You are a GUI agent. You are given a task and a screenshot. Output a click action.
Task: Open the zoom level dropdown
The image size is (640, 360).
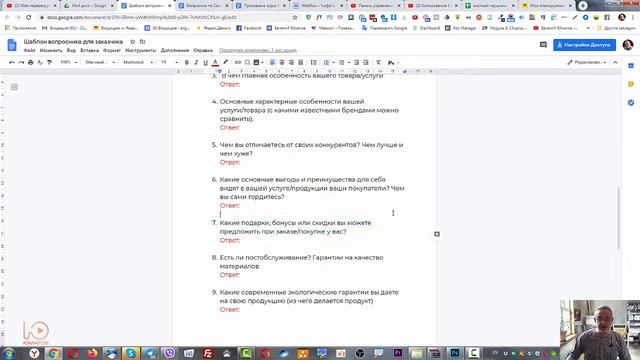click(x=69, y=62)
